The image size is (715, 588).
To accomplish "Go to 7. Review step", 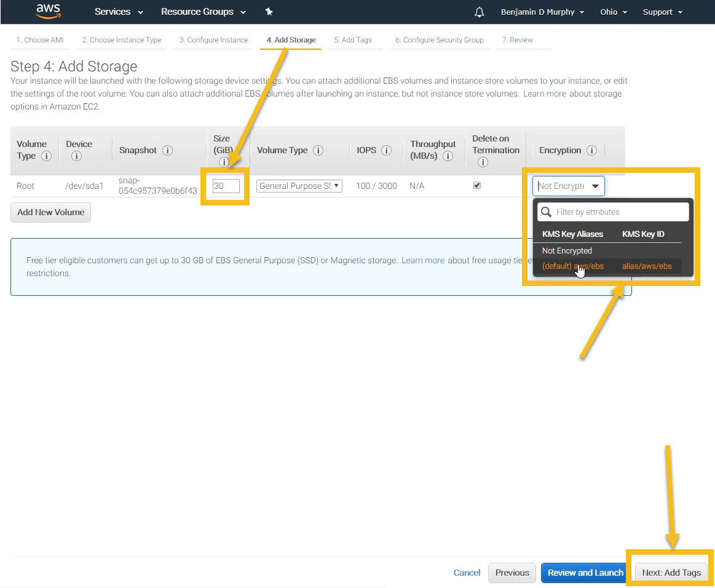I will 517,40.
